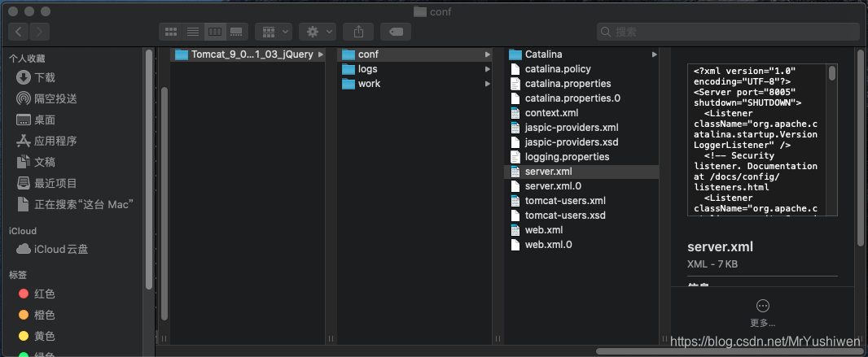Click the edit tags toolbar button
Viewport: 868px width, 357px height.
pyautogui.click(x=397, y=32)
